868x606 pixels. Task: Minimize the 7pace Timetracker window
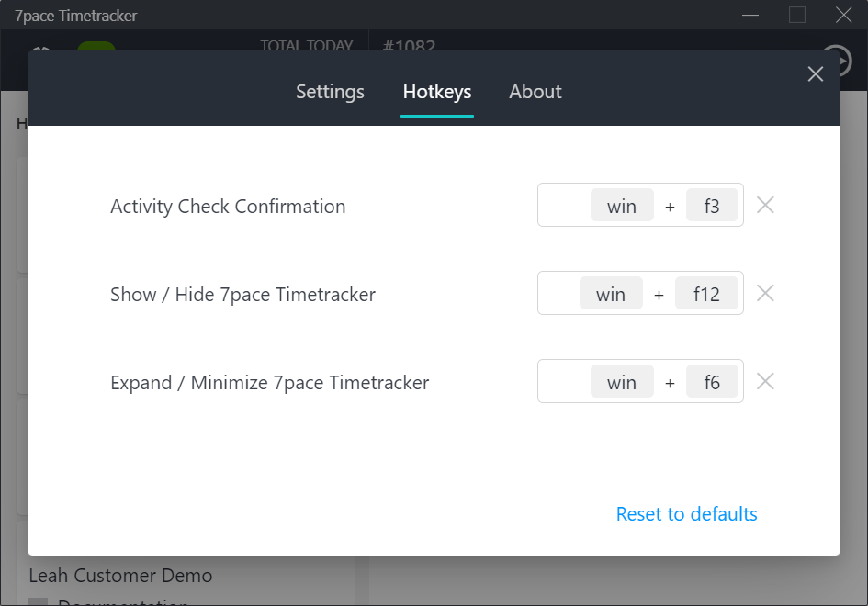point(750,15)
